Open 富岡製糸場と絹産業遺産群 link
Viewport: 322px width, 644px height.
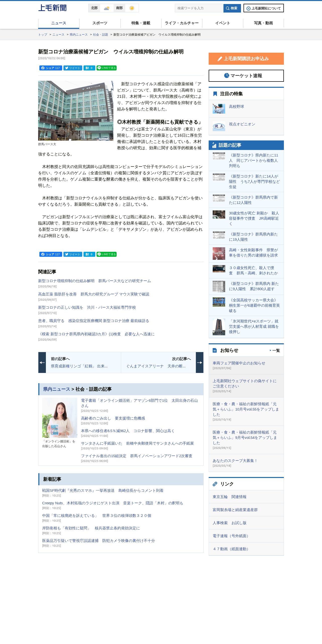pos(235,510)
